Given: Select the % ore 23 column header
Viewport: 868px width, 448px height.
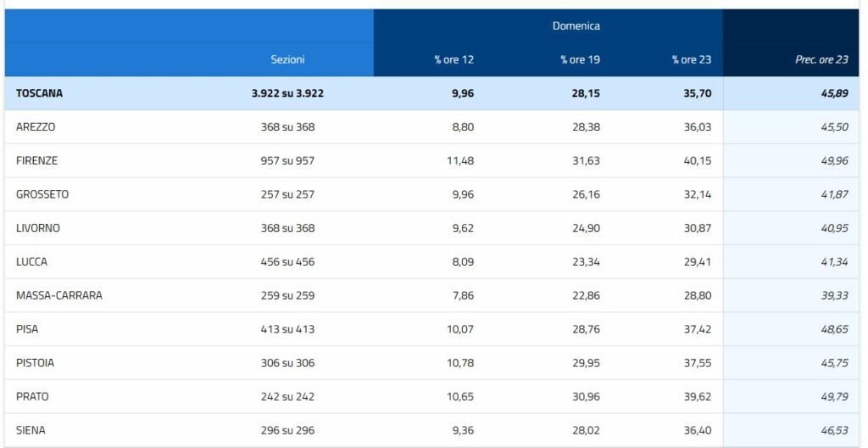Looking at the screenshot, I should click(x=692, y=59).
